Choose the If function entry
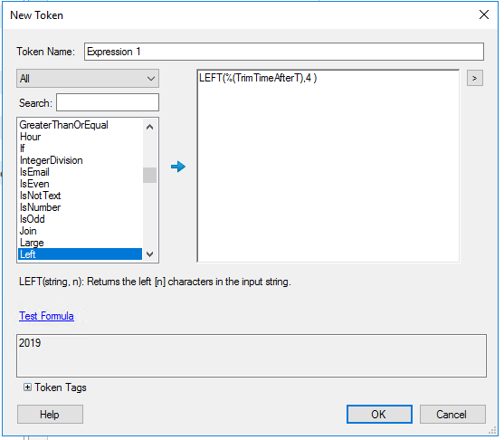Viewport: 504px width, 440px height. [x=23, y=148]
